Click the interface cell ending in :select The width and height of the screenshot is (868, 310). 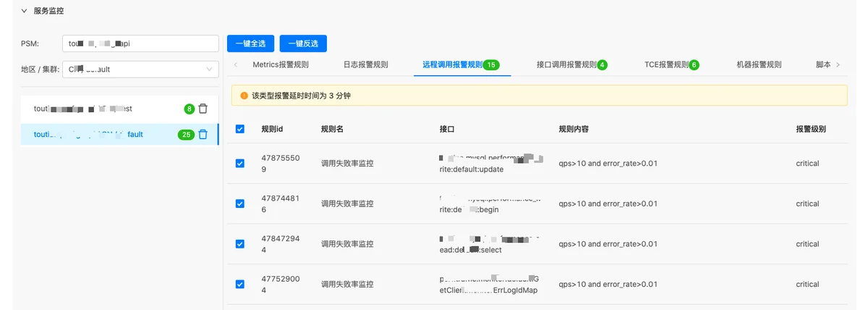pyautogui.click(x=491, y=244)
